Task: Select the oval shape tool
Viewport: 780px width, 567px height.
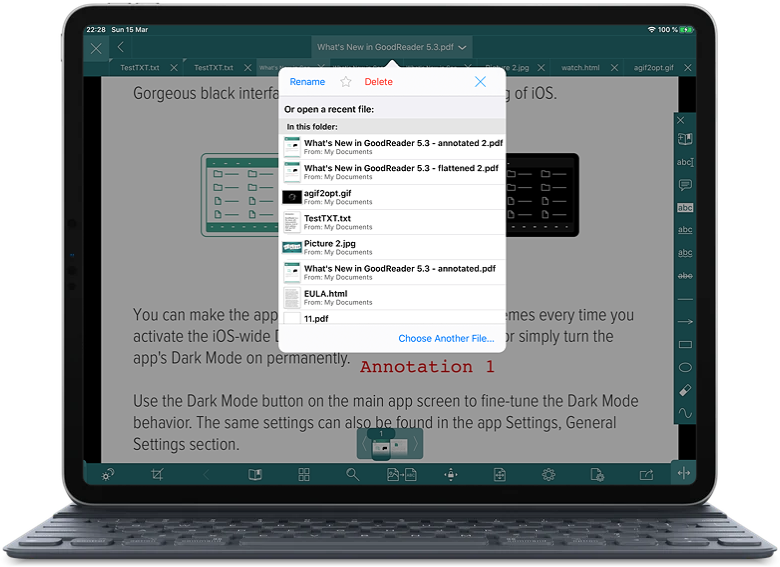Action: [685, 368]
